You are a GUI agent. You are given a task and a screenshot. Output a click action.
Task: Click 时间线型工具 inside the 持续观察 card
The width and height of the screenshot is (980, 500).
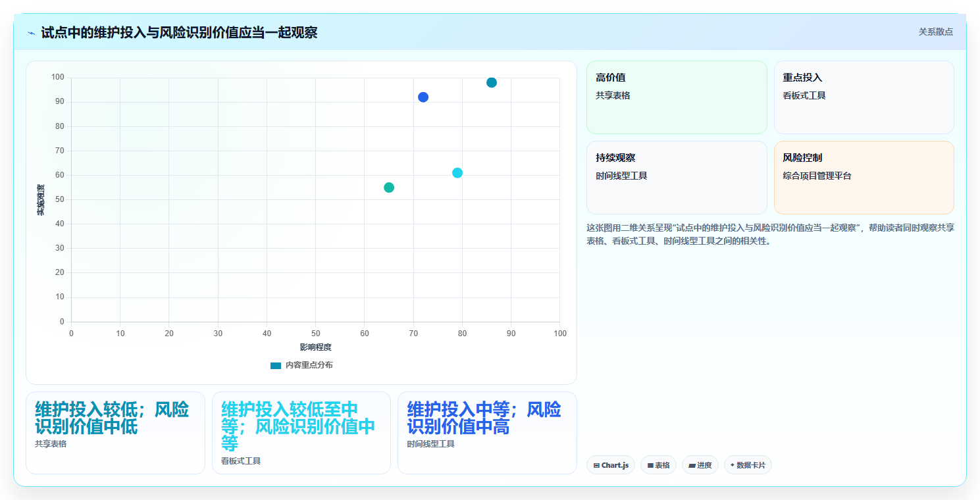(621, 176)
